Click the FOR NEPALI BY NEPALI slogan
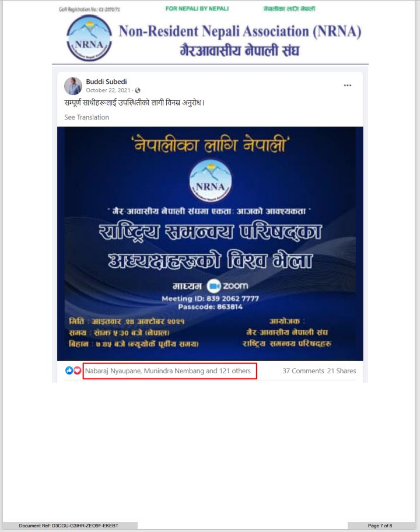Viewport: 420px width, 532px height. pyautogui.click(x=197, y=9)
